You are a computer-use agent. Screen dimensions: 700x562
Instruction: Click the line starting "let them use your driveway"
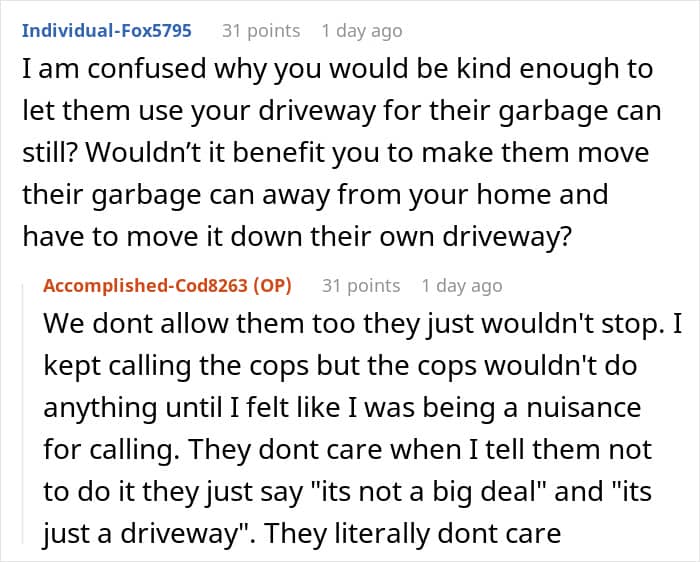click(341, 111)
